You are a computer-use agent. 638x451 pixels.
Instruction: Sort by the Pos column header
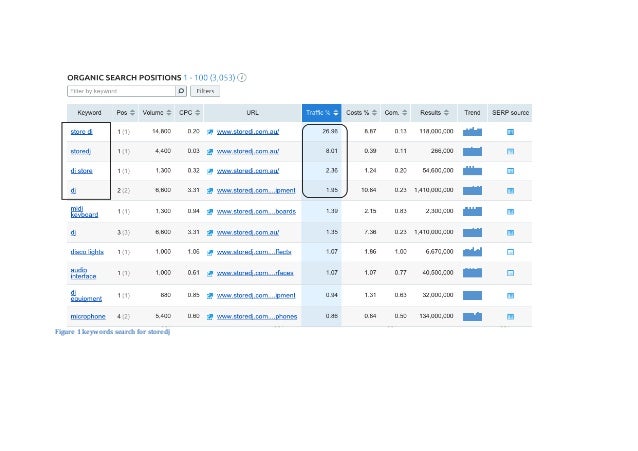pyautogui.click(x=125, y=113)
